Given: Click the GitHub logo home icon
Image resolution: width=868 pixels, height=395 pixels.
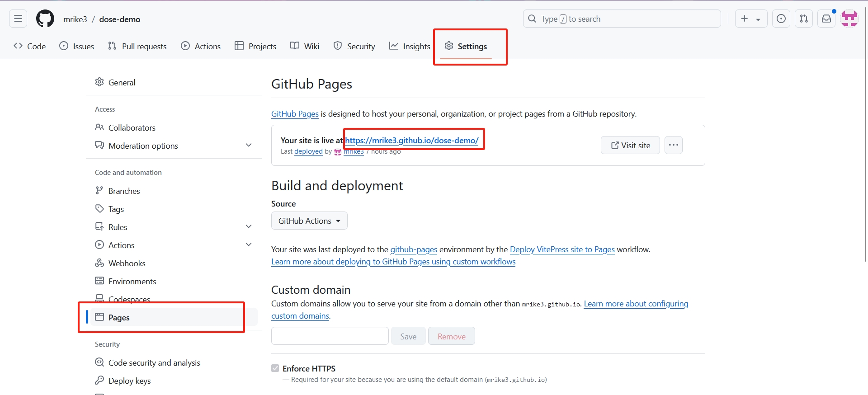Looking at the screenshot, I should (x=45, y=19).
